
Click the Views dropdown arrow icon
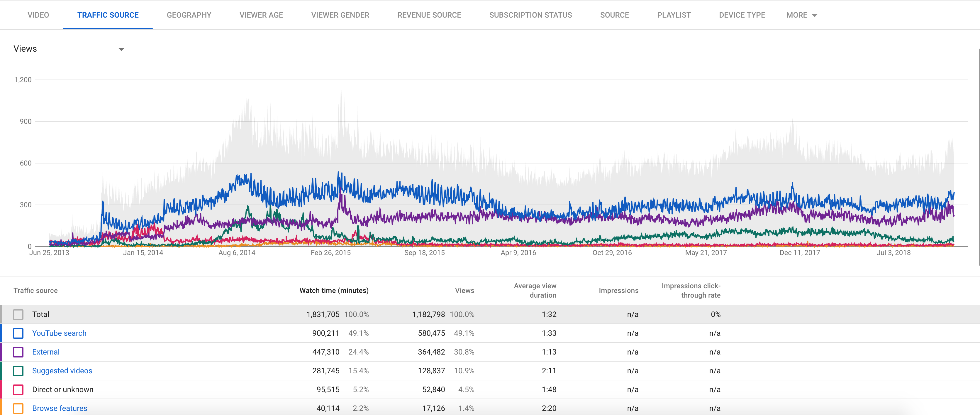pos(121,50)
